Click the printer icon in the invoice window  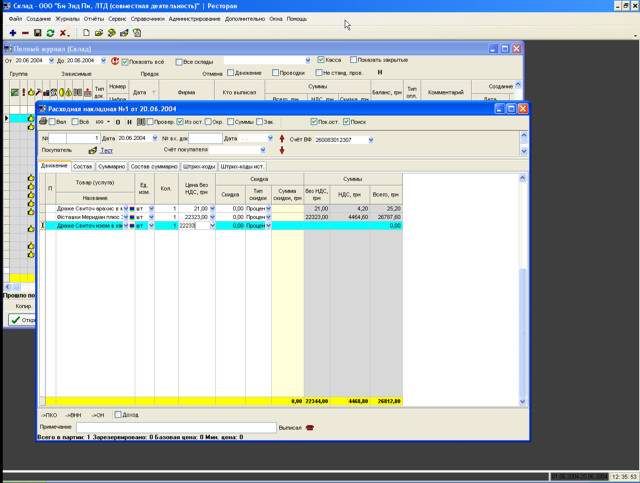click(x=42, y=122)
